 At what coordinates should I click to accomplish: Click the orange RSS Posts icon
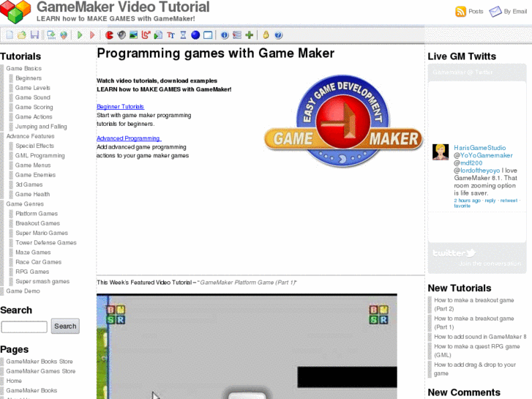pyautogui.click(x=460, y=12)
